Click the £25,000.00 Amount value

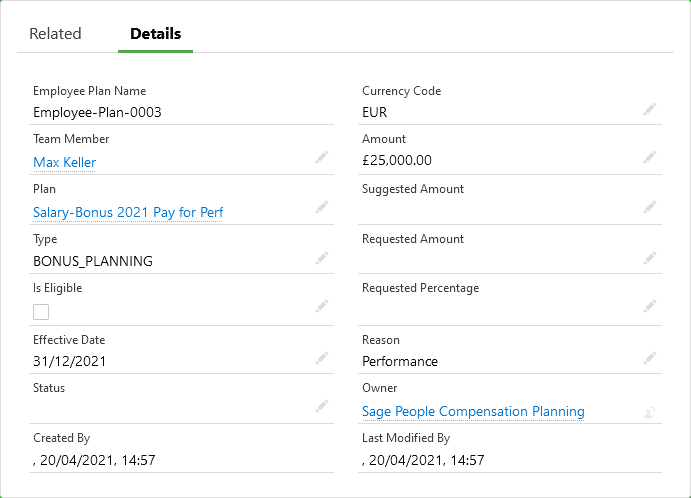[x=397, y=160]
